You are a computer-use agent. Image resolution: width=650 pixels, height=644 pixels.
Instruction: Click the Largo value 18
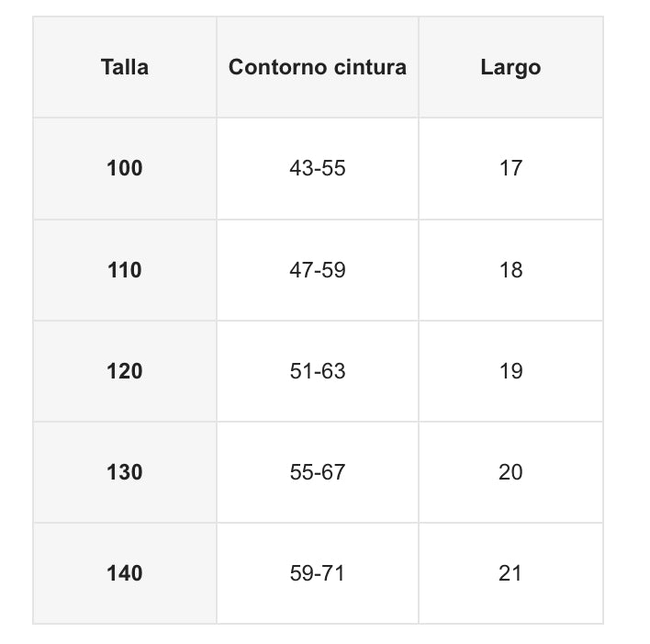[510, 270]
